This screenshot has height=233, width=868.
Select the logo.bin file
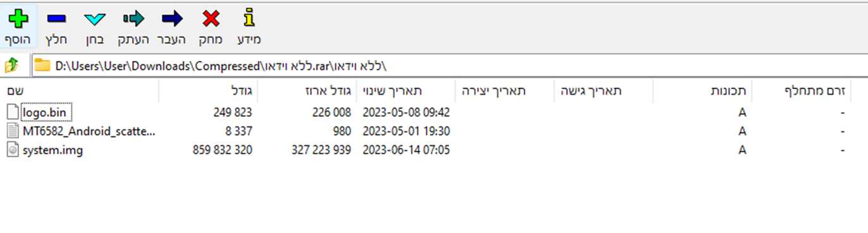tap(46, 112)
